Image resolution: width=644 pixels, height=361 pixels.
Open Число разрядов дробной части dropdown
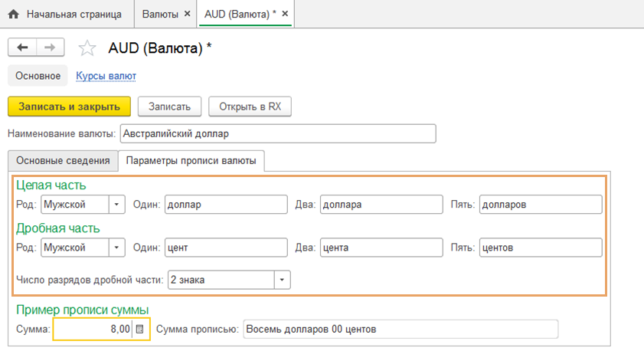[x=282, y=280]
